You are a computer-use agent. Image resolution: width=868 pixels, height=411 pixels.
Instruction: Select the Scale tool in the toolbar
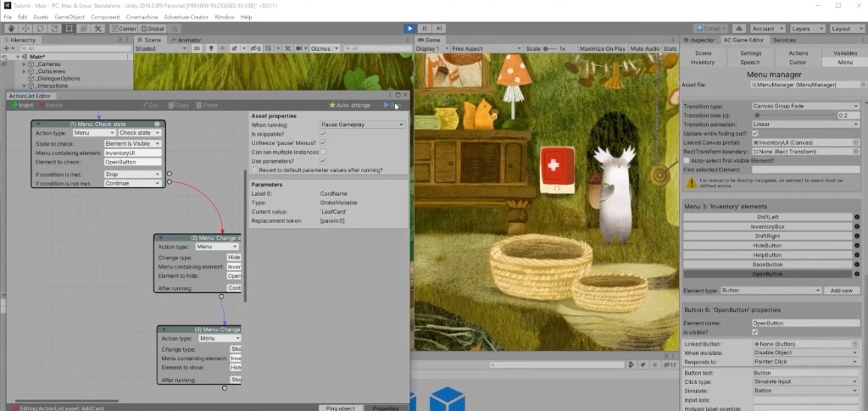tap(54, 28)
